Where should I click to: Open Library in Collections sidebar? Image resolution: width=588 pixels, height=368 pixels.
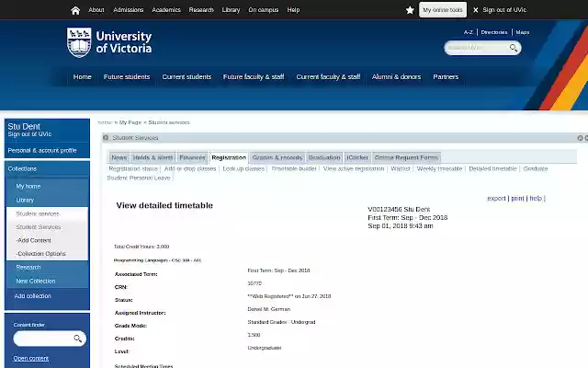[25, 201]
